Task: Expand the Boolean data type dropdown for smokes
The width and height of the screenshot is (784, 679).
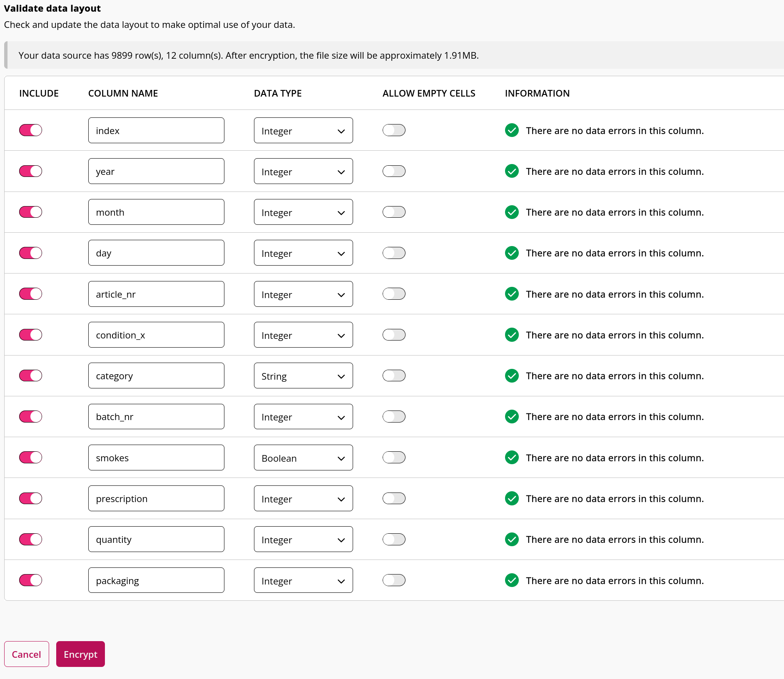Action: tap(303, 458)
